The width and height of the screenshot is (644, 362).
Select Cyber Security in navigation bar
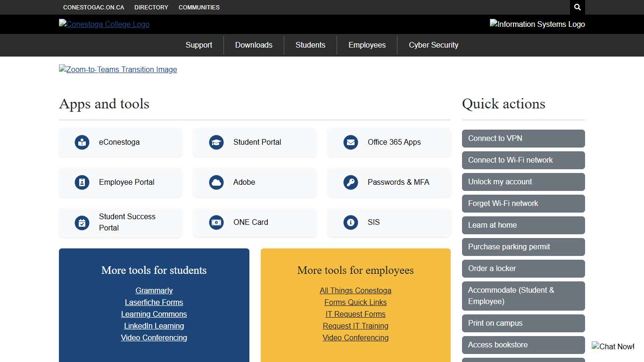point(433,45)
